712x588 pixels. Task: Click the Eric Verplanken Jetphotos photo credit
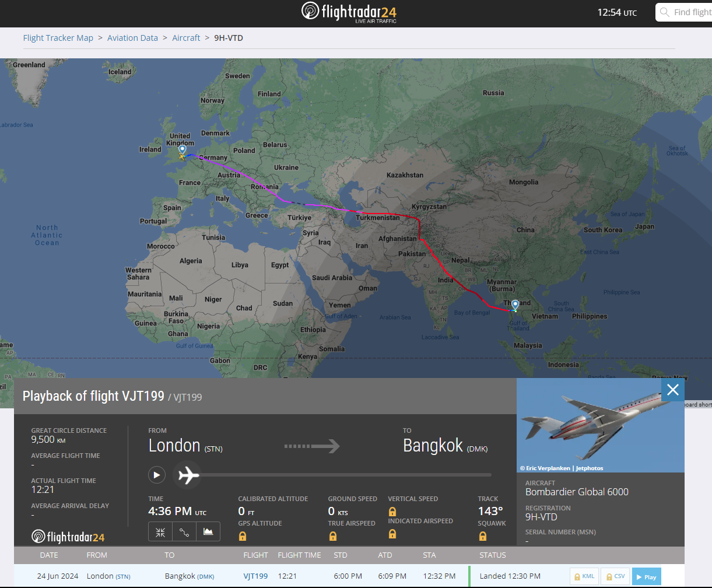(562, 468)
